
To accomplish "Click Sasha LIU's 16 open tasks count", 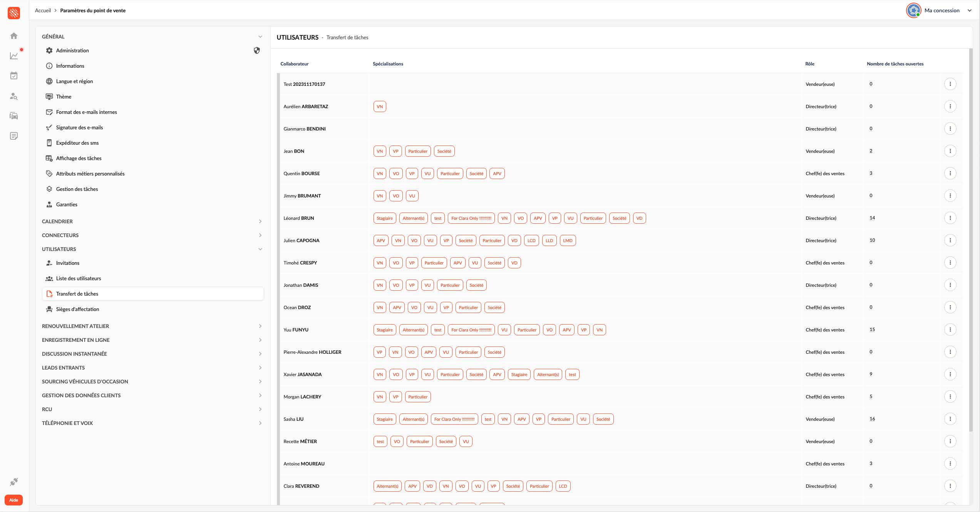I will 872,419.
